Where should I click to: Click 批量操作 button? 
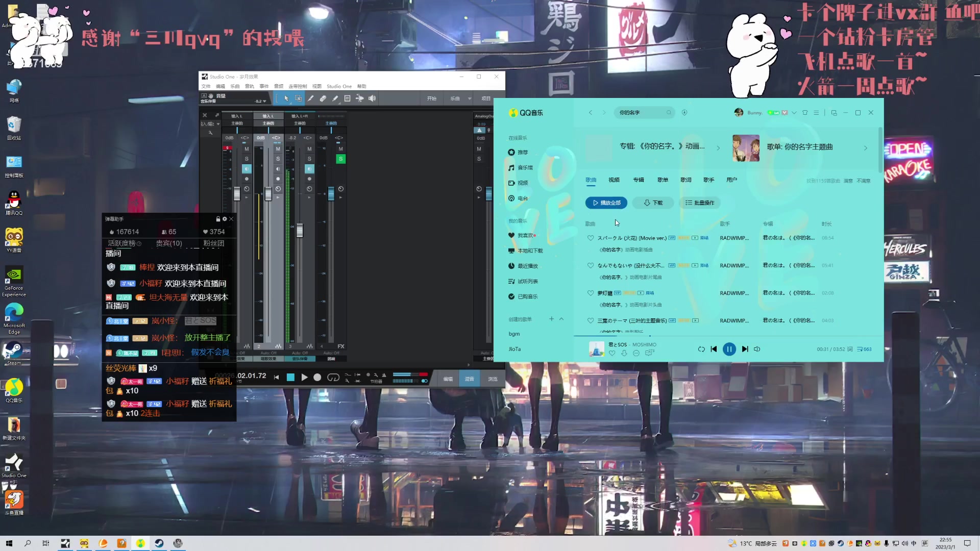tap(700, 203)
